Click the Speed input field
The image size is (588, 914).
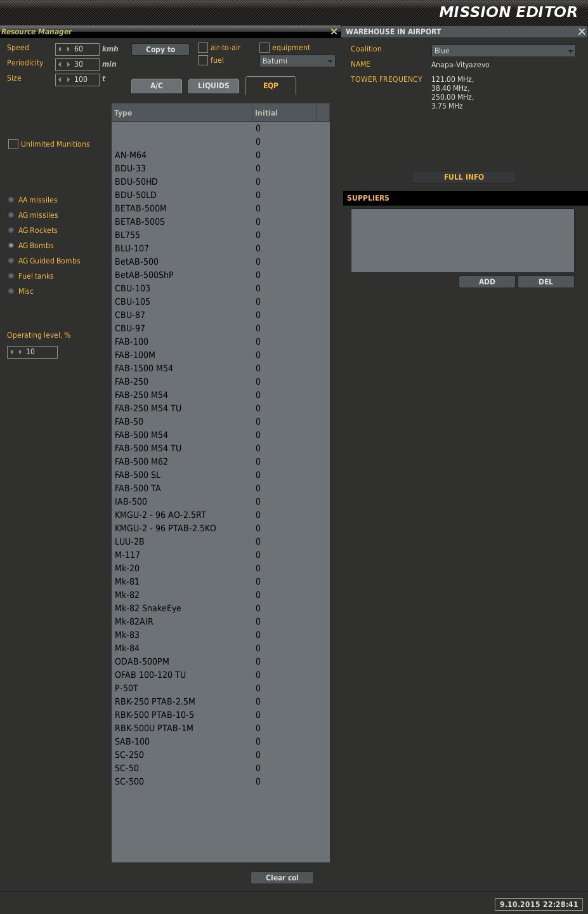[77, 49]
